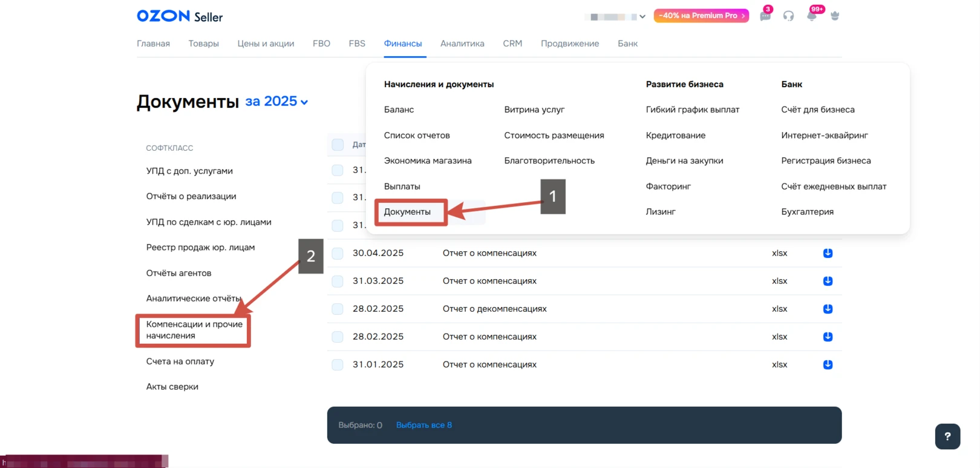Select the 31.03.2025 report checkbox
The image size is (980, 468).
click(338, 281)
